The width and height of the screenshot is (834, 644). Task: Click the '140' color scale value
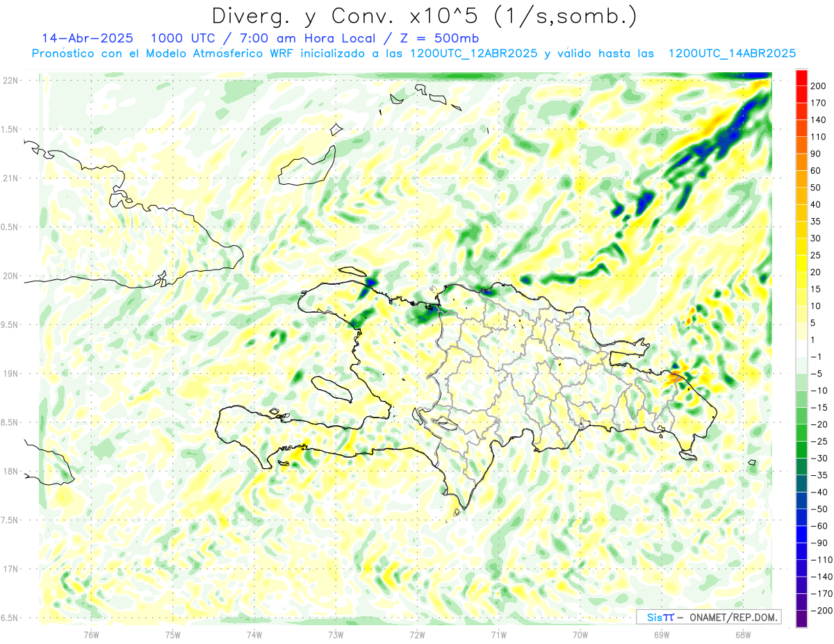(x=819, y=120)
